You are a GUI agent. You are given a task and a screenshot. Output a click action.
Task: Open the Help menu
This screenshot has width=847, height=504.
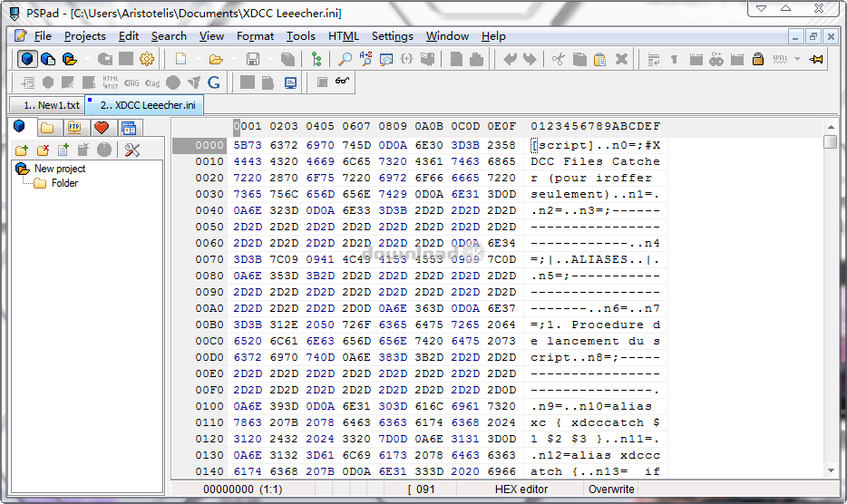point(493,36)
